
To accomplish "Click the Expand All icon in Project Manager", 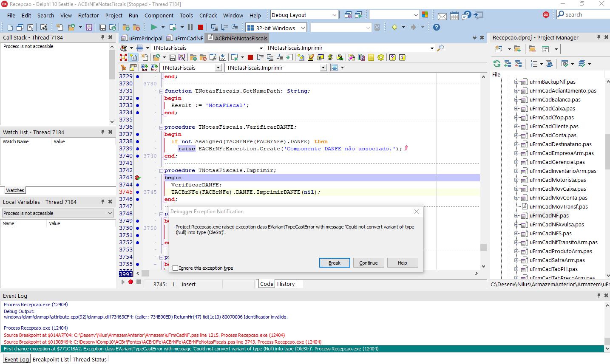I will coord(508,64).
